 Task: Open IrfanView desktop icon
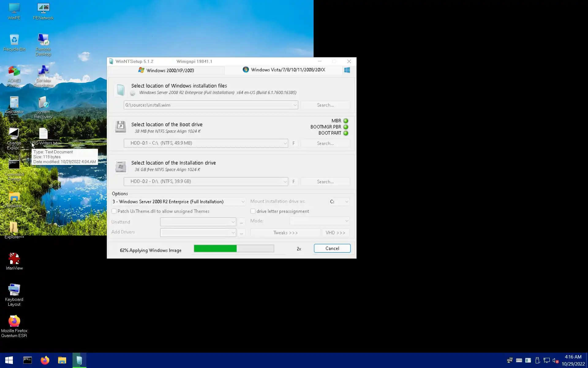(x=14, y=259)
